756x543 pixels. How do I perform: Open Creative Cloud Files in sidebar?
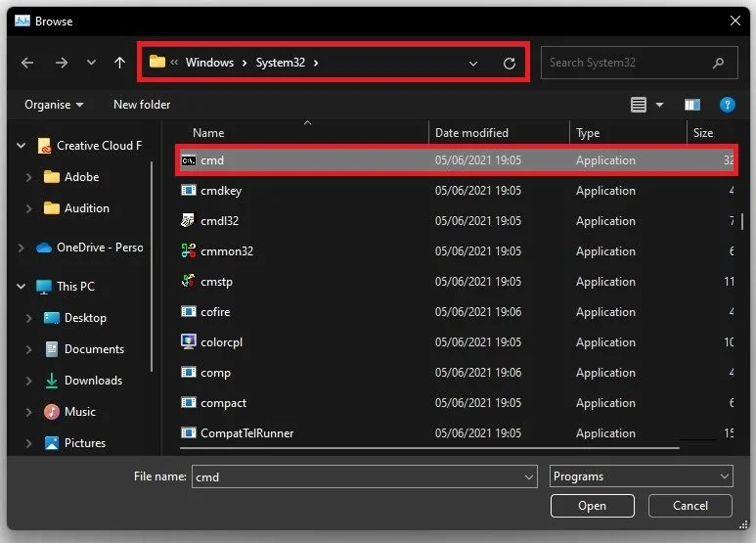click(x=90, y=146)
